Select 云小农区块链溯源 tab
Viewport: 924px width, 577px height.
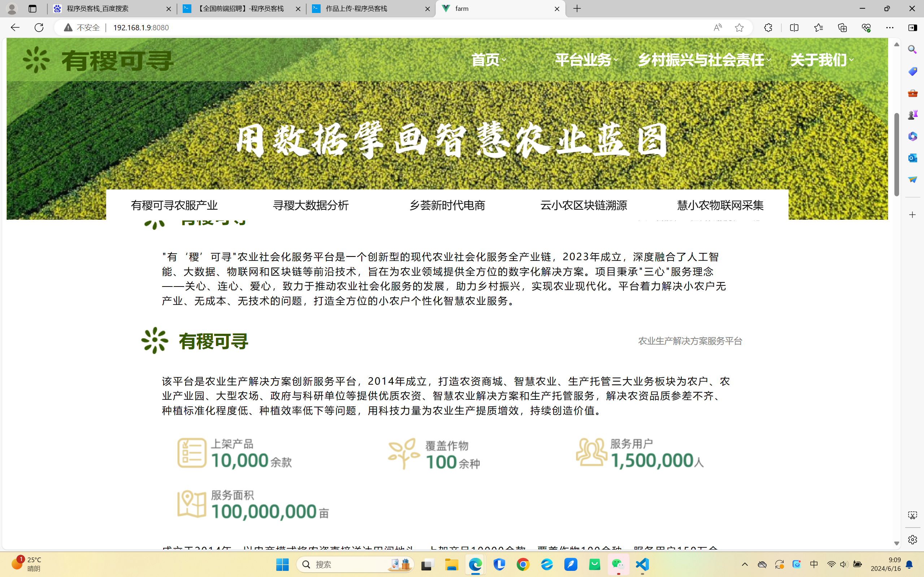584,205
